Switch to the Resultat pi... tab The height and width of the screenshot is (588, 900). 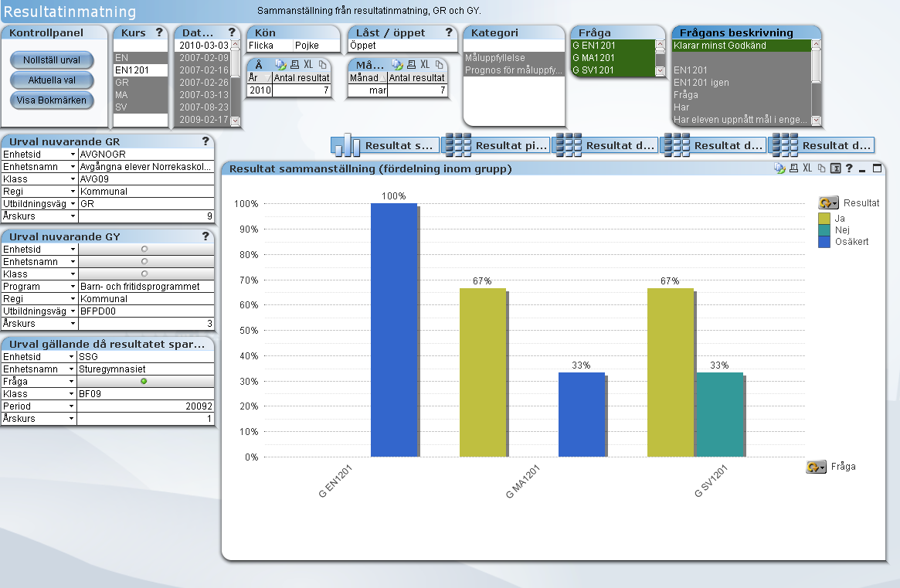pyautogui.click(x=496, y=146)
